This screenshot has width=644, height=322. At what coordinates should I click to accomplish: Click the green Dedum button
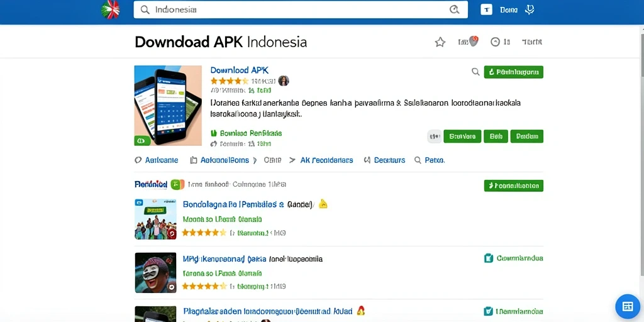pos(527,136)
